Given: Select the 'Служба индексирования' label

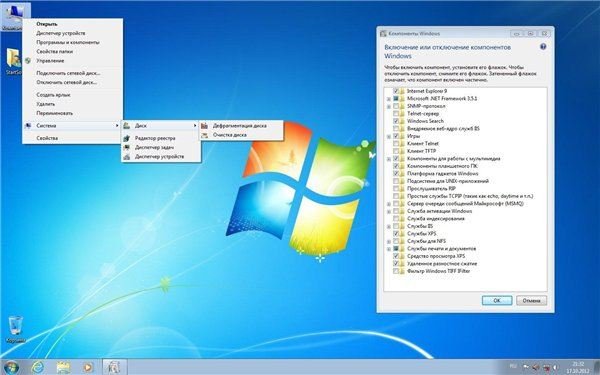Looking at the screenshot, I should click(435, 218).
